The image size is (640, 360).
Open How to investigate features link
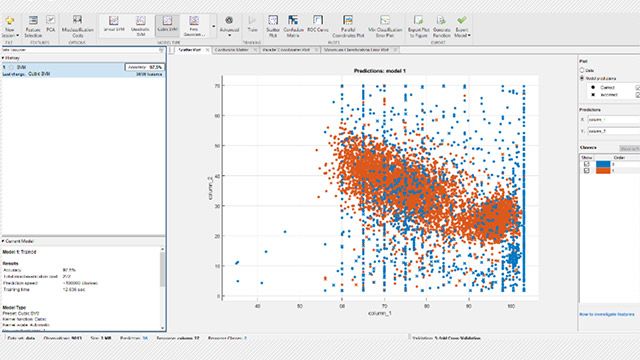(607, 314)
